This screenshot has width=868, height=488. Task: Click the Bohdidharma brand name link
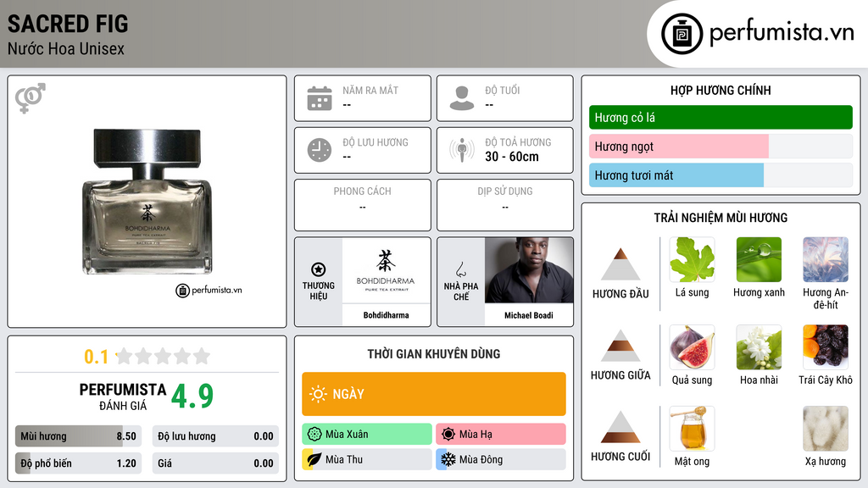[386, 315]
